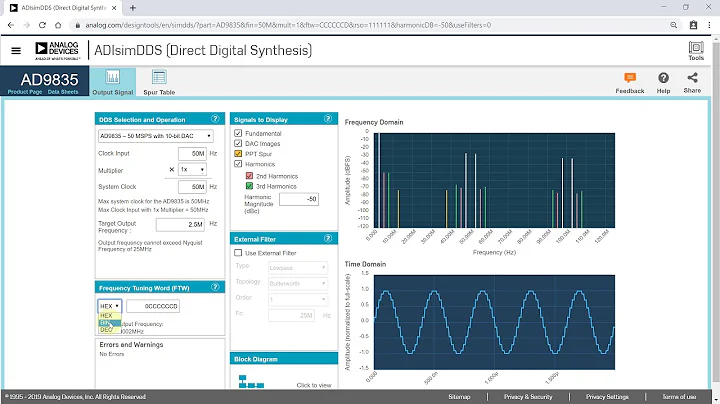Click the Analog Devices logo

pyautogui.click(x=57, y=50)
